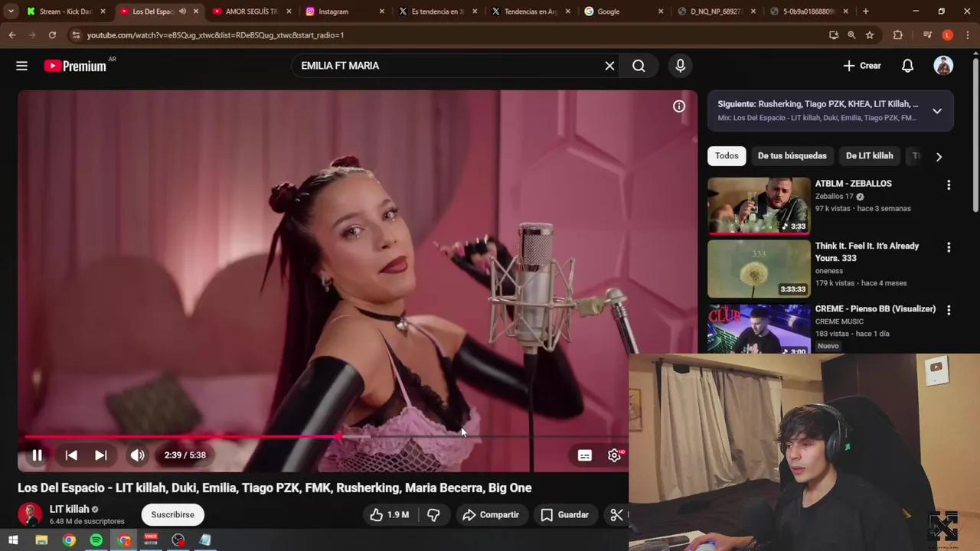Open Windows Start menu
Screen dimensions: 980x551
pyautogui.click(x=13, y=540)
